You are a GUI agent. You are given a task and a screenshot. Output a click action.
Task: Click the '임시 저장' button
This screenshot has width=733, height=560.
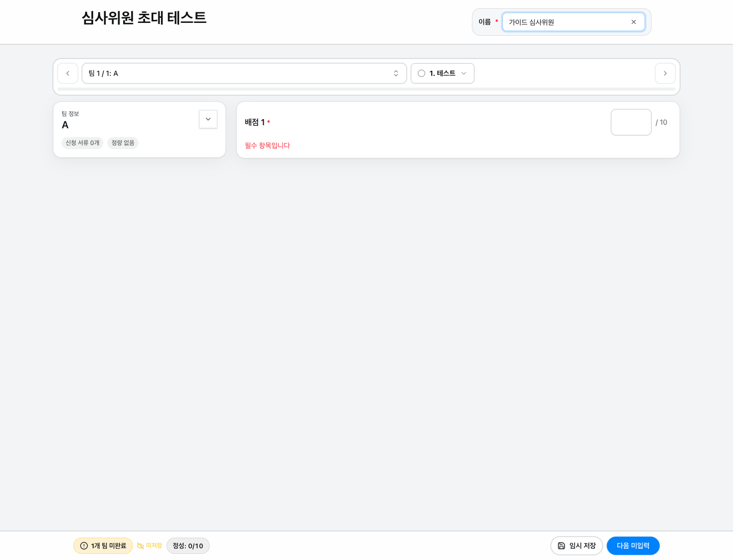click(577, 546)
